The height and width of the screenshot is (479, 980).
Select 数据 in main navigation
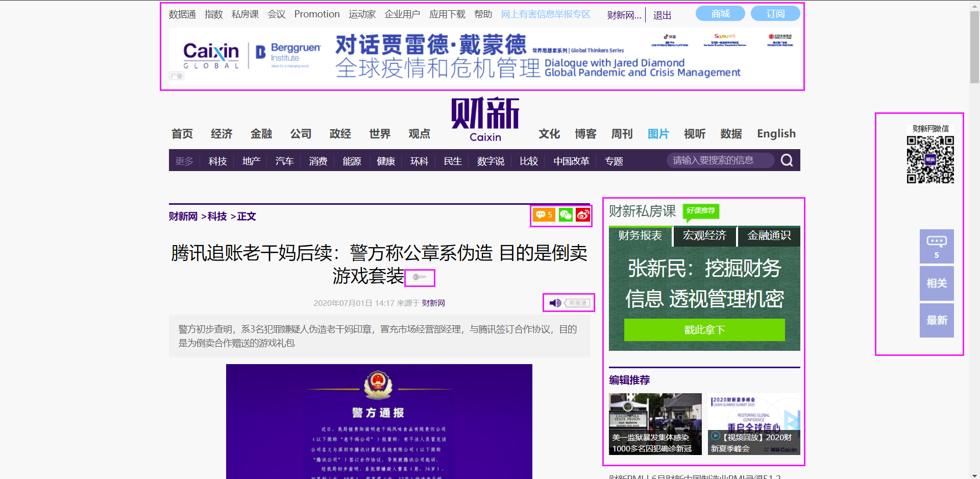[731, 134]
